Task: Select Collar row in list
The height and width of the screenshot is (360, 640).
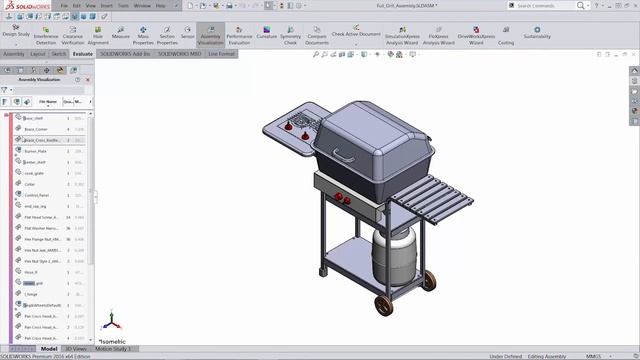Action: [49, 184]
